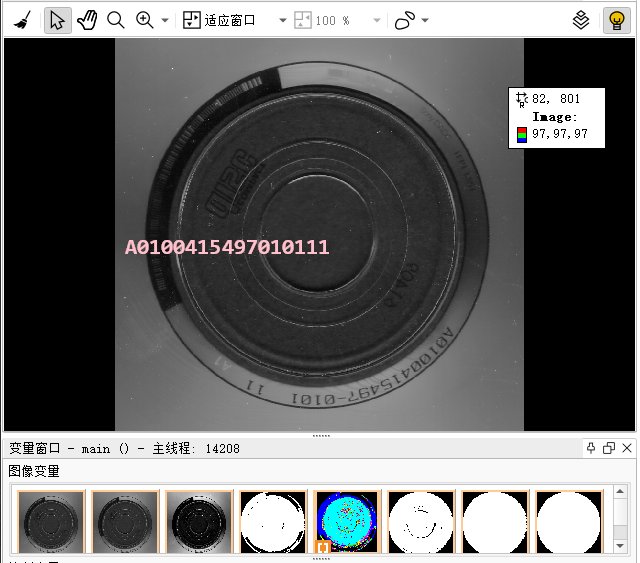
Task: Undock the 变量窗口 panel with float icon
Action: (609, 448)
